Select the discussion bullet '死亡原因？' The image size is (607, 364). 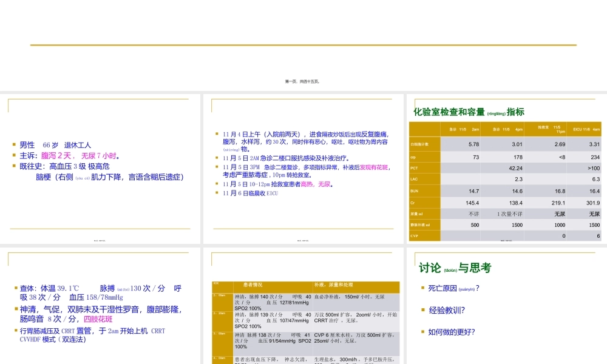point(453,288)
